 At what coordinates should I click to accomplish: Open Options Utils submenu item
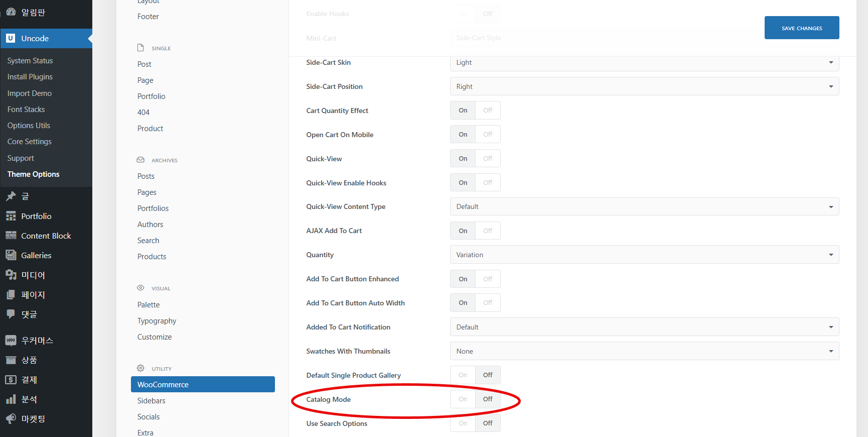point(29,126)
